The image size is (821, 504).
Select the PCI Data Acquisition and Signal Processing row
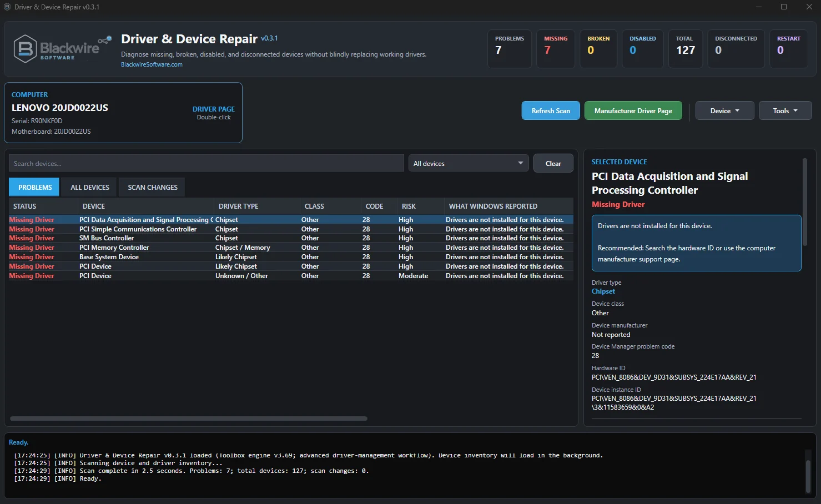tap(291, 220)
